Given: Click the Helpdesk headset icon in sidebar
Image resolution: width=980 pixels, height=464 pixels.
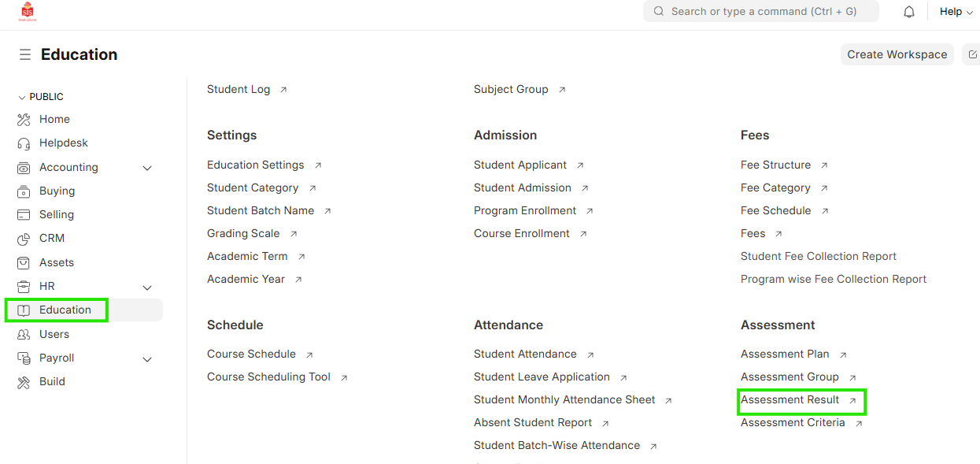Looking at the screenshot, I should [x=24, y=143].
